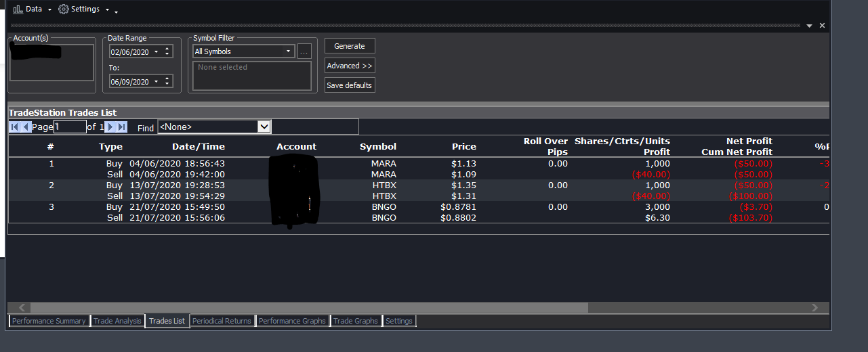Click the Shares/Ctrts/Units column header

[622, 141]
